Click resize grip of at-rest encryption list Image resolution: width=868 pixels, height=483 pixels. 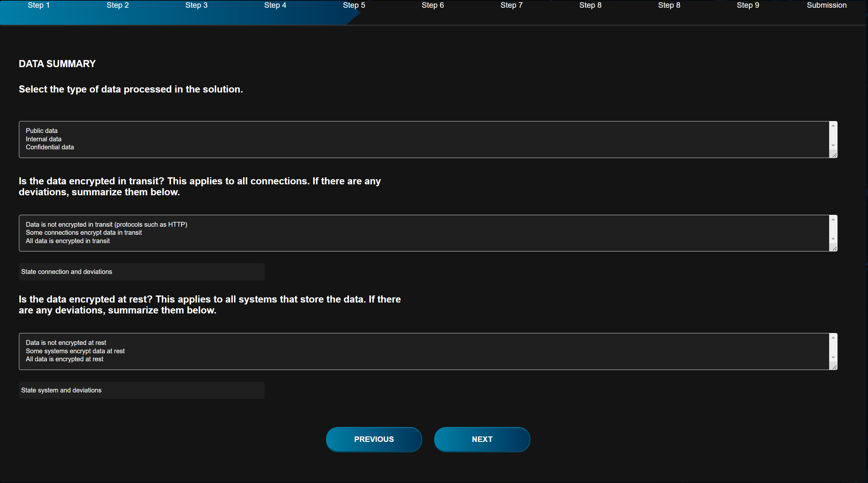tap(834, 367)
